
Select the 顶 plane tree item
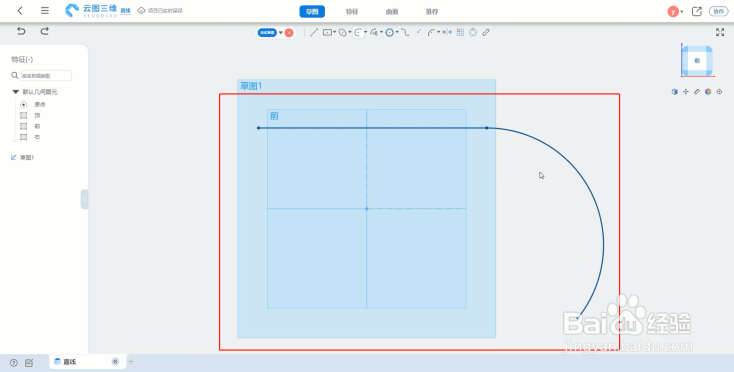pyautogui.click(x=36, y=115)
